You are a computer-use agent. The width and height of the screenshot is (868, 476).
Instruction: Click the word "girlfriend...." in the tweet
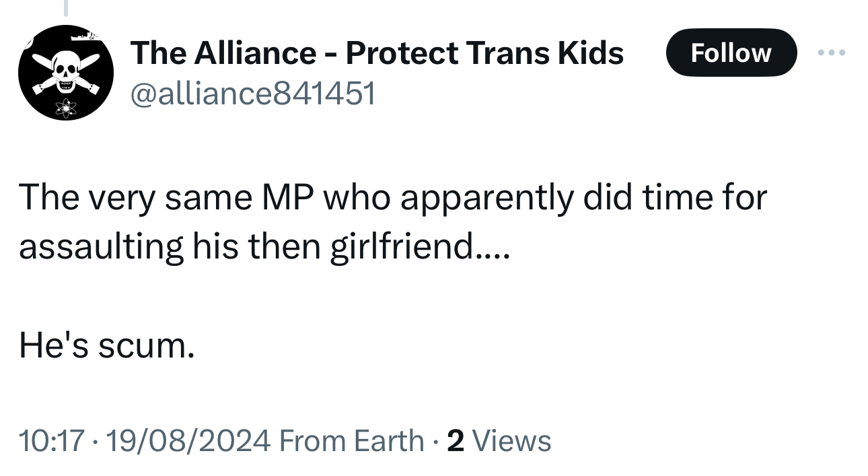tap(419, 247)
